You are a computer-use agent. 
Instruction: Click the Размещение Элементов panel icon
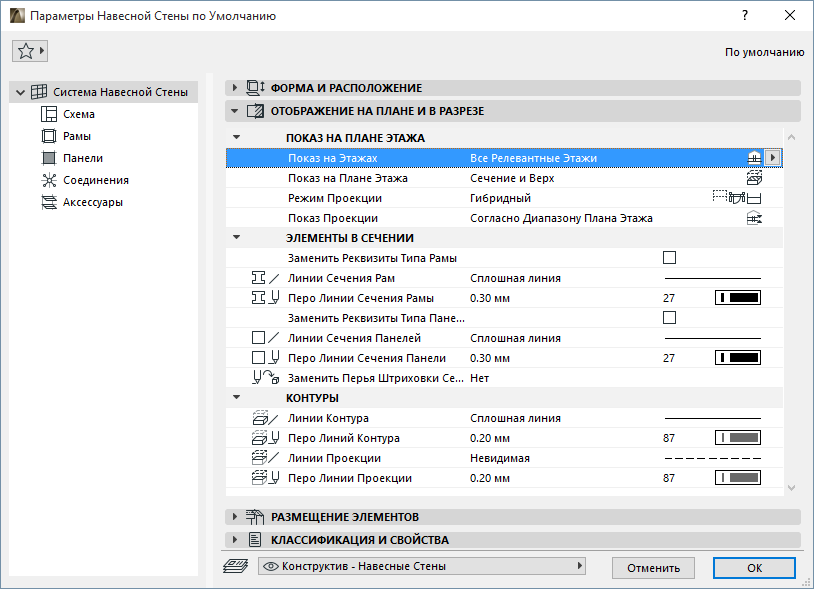pyautogui.click(x=255, y=517)
